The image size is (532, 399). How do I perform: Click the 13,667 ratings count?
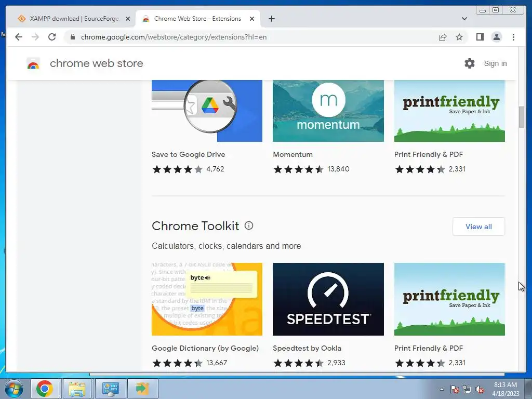(x=217, y=363)
